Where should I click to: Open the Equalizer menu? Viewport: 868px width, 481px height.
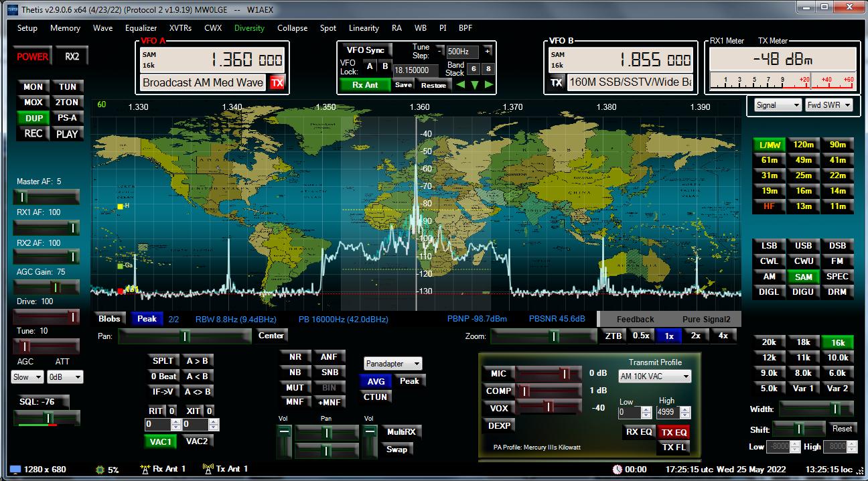tap(141, 28)
